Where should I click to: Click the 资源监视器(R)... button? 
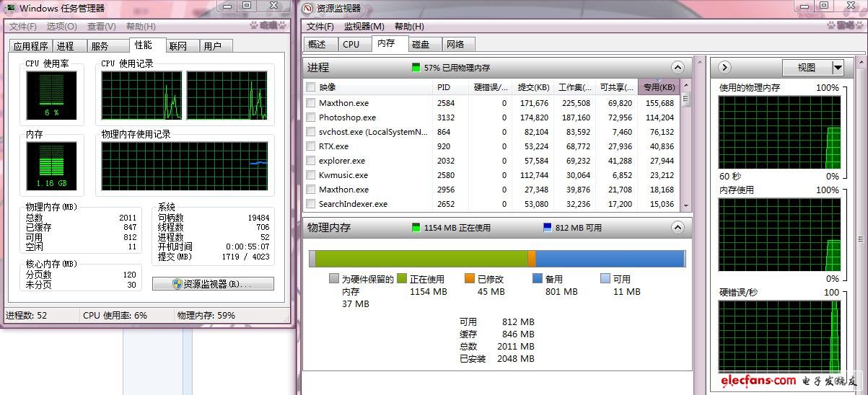click(213, 284)
